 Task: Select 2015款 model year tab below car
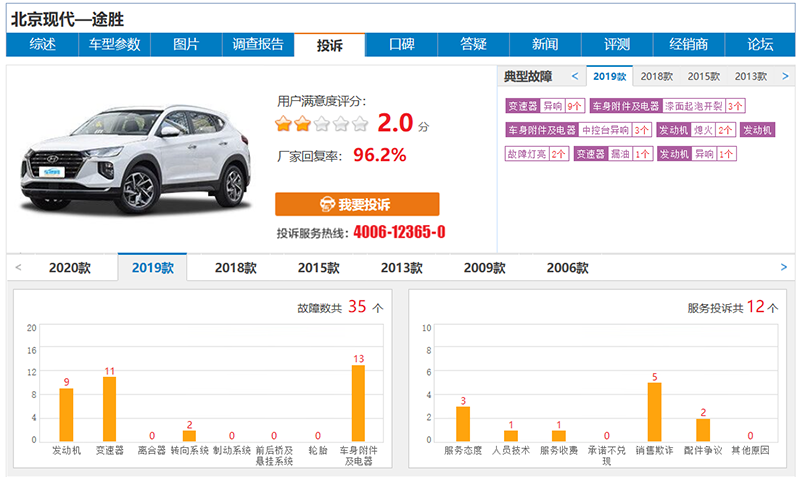tap(319, 268)
